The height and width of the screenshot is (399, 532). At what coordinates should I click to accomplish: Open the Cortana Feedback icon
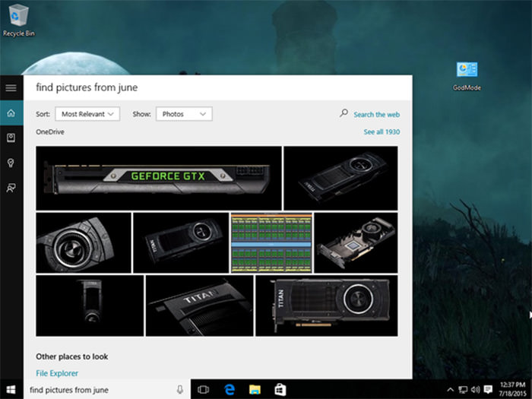(11, 188)
